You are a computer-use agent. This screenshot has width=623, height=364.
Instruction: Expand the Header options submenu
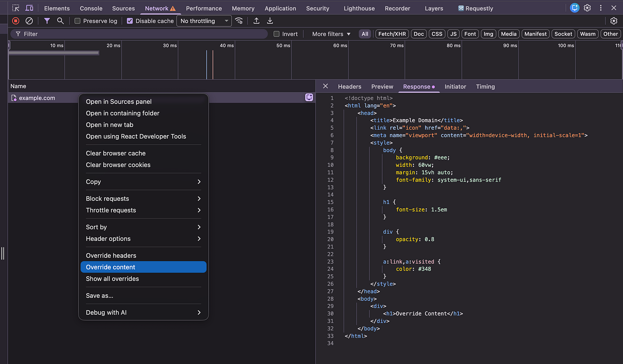click(143, 239)
